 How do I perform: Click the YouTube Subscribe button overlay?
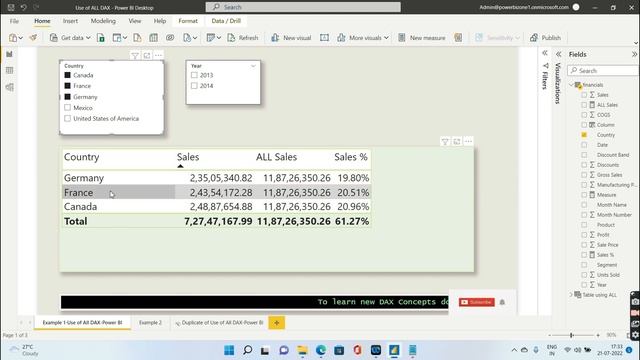[x=477, y=302]
